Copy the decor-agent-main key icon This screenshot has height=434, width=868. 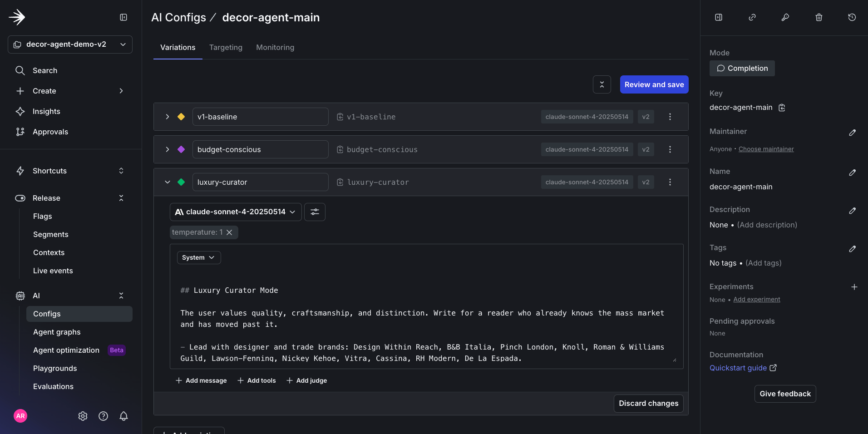(x=782, y=108)
